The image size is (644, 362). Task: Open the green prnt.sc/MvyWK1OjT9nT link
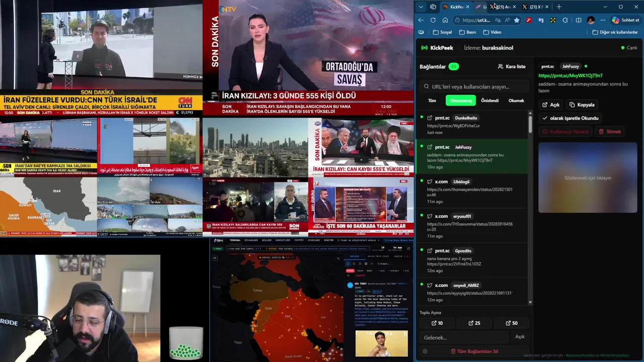tap(571, 75)
